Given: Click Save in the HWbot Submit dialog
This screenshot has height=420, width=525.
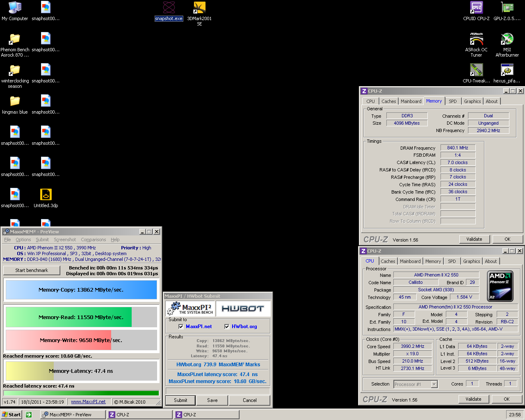Looking at the screenshot, I should 212,400.
